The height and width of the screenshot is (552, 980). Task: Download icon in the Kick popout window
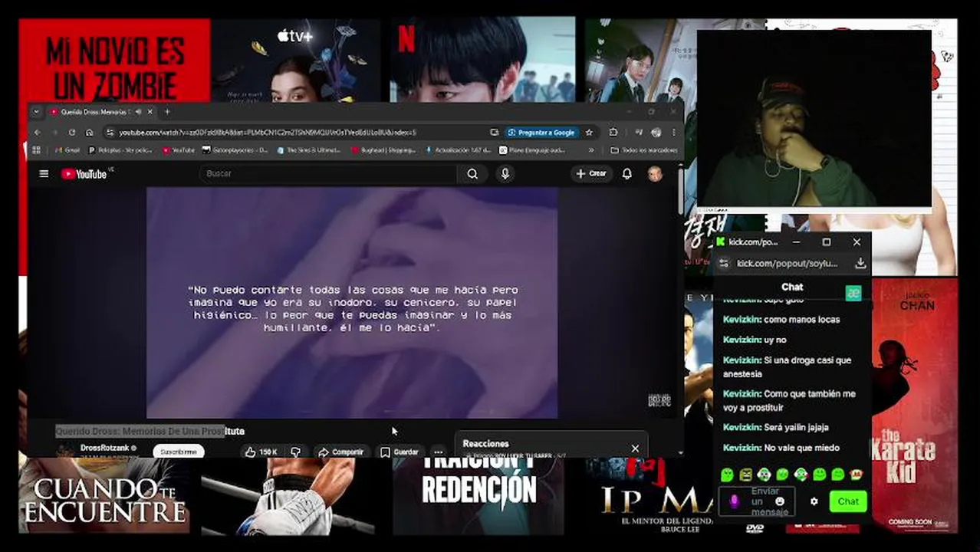[x=860, y=263]
